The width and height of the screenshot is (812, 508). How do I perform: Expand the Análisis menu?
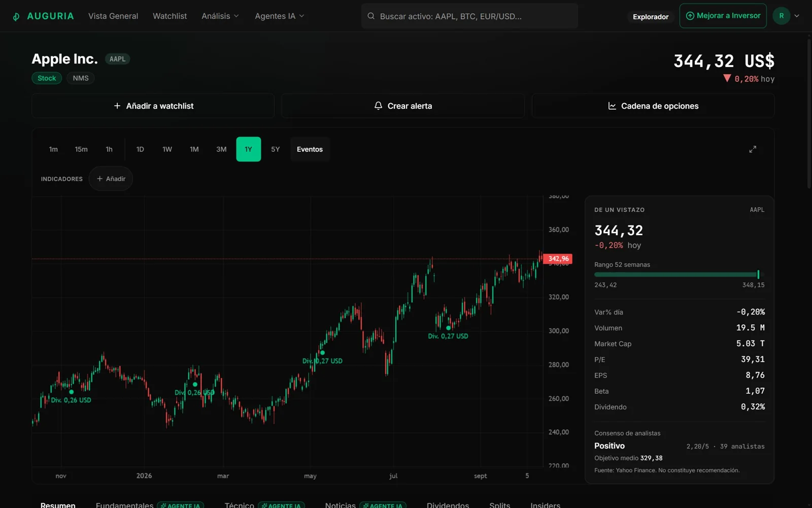coord(220,16)
